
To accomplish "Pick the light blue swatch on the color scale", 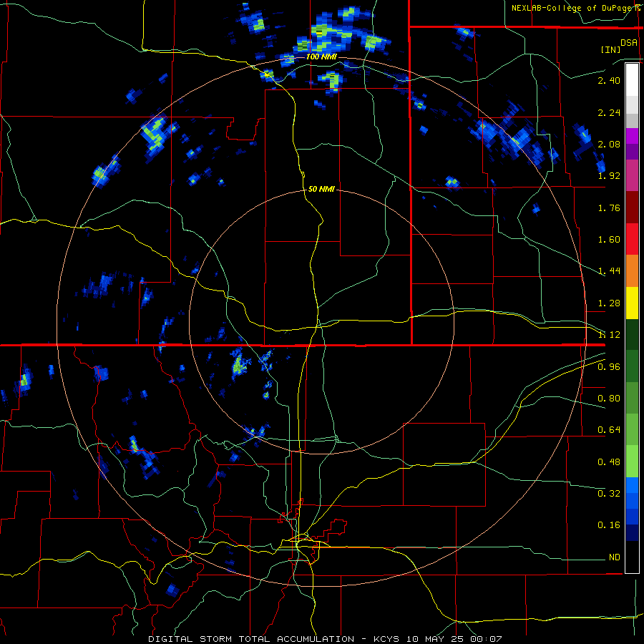I will (x=632, y=485).
